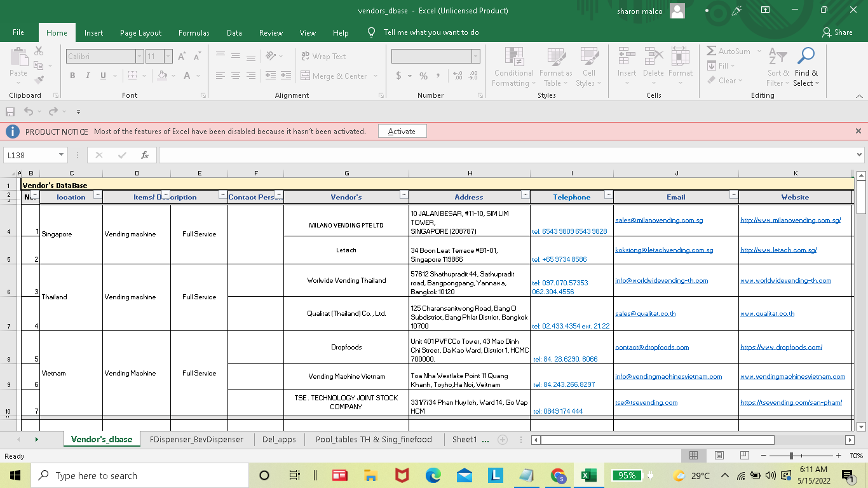Toggle Italic formatting
Screen dimensions: 868x488
pos(88,76)
